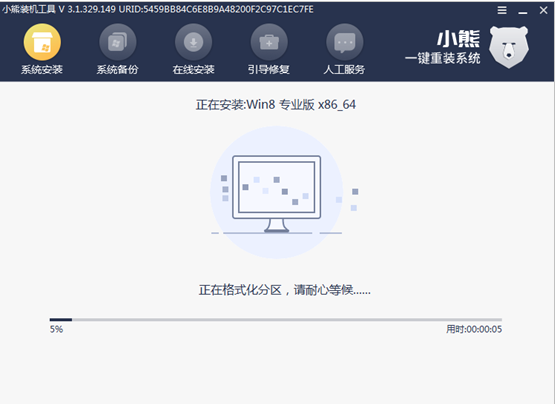The image size is (556, 404).
Task: Click the monitor illustration in center
Action: coord(277,194)
